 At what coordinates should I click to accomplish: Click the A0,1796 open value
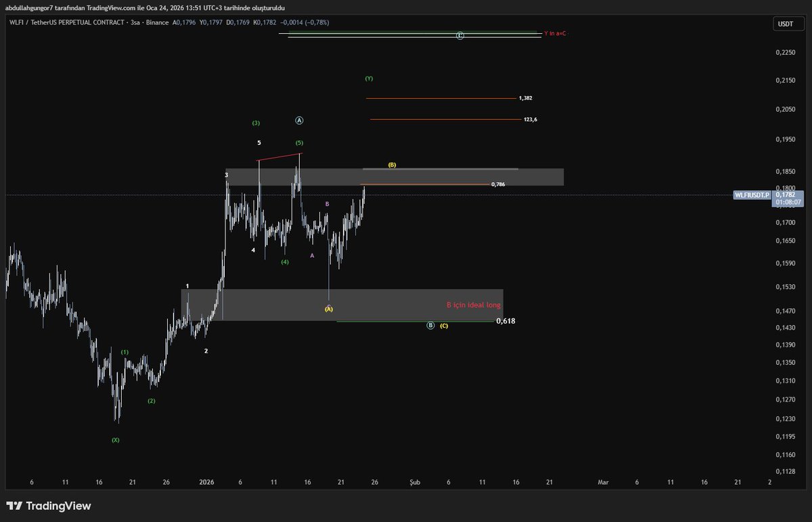(x=184, y=22)
